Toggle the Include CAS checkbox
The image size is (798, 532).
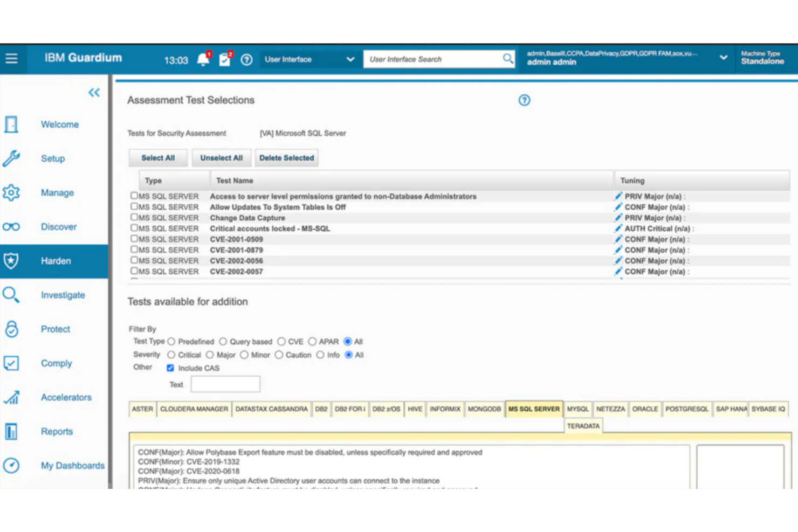click(x=170, y=368)
